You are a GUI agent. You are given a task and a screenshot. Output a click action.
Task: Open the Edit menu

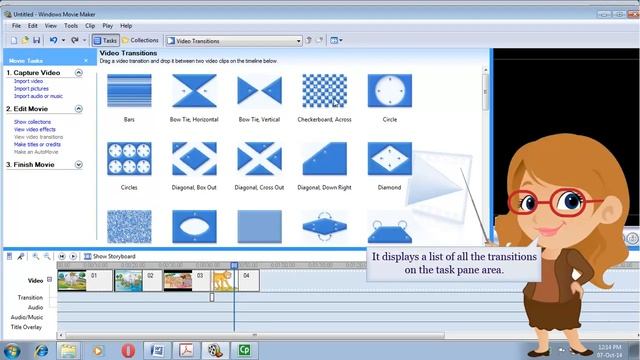pos(33,26)
